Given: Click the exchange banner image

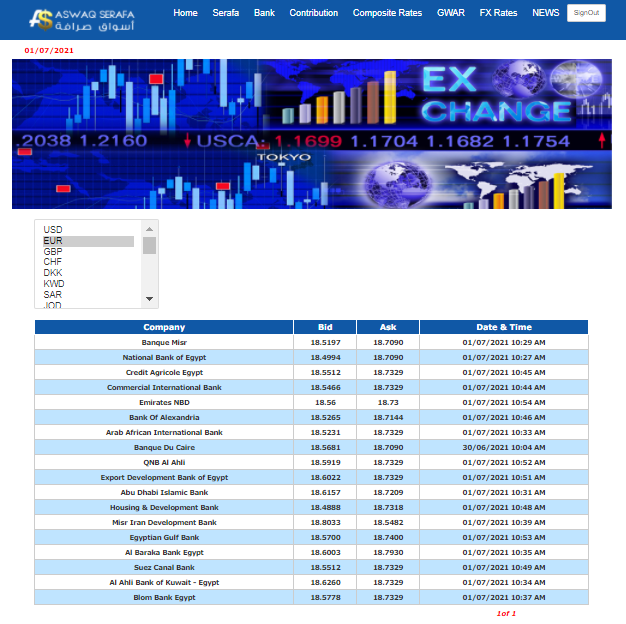Looking at the screenshot, I should 312,134.
